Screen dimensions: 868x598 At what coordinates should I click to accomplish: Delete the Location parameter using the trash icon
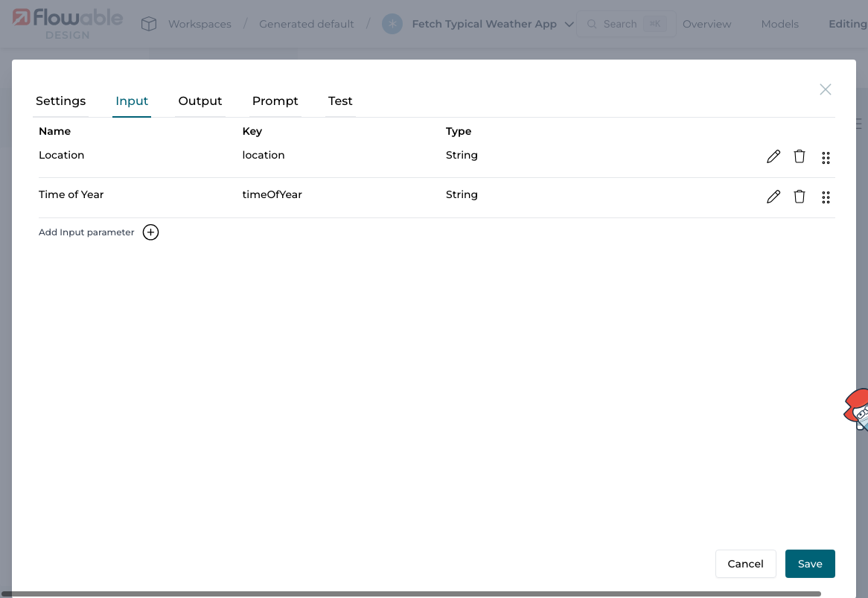click(799, 156)
